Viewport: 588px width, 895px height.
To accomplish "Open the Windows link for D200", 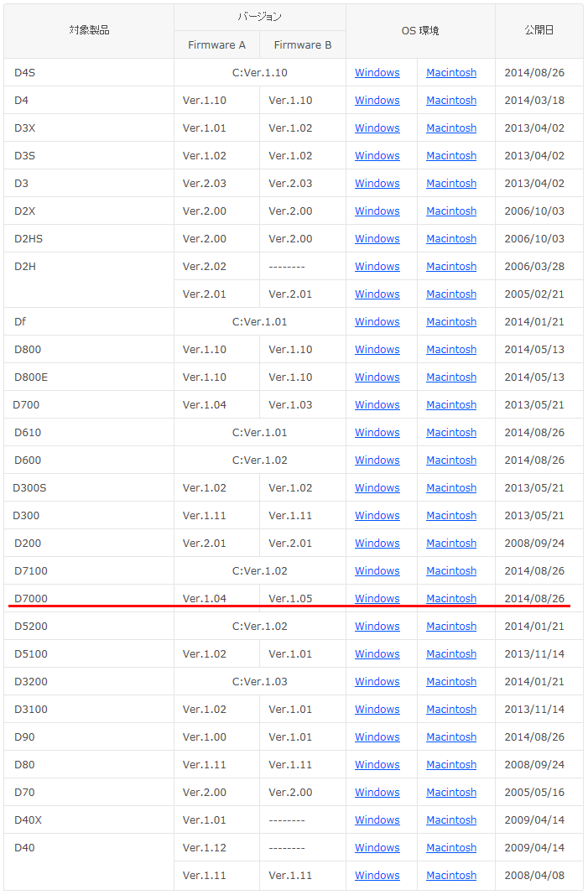I will pyautogui.click(x=377, y=543).
